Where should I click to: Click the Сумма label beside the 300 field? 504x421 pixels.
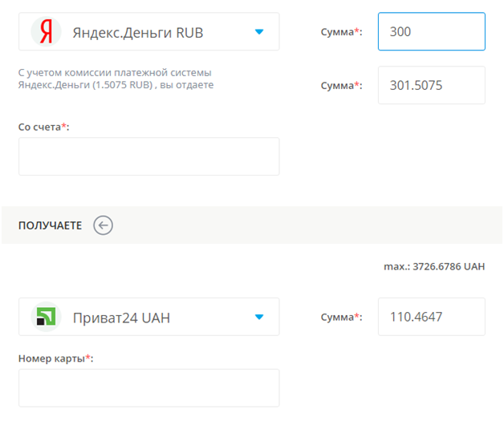(342, 32)
